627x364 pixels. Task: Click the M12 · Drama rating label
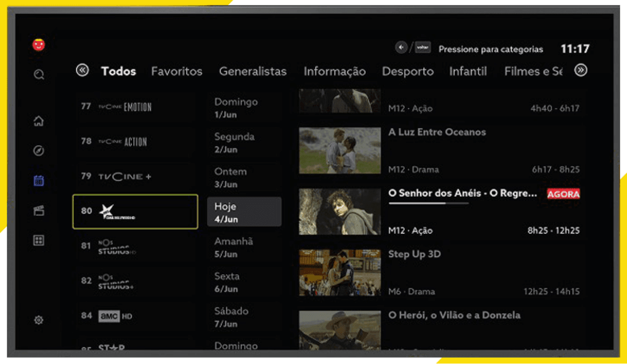tap(413, 170)
